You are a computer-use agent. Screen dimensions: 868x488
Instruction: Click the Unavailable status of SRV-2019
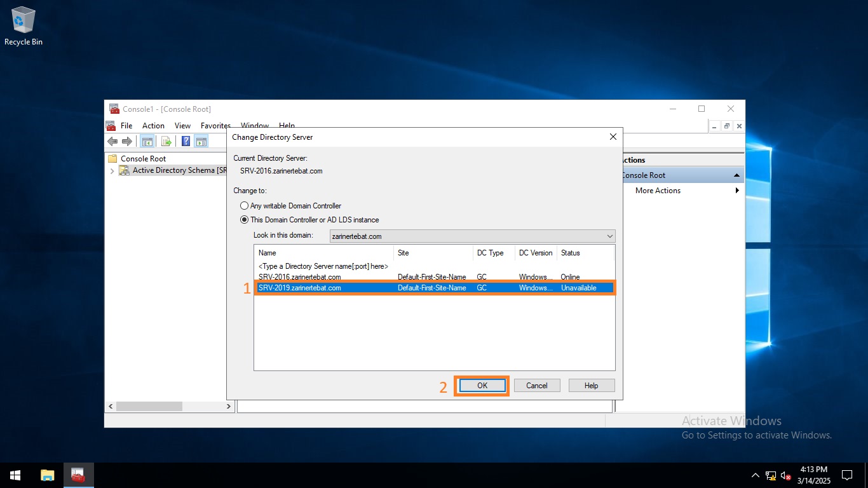[579, 288]
